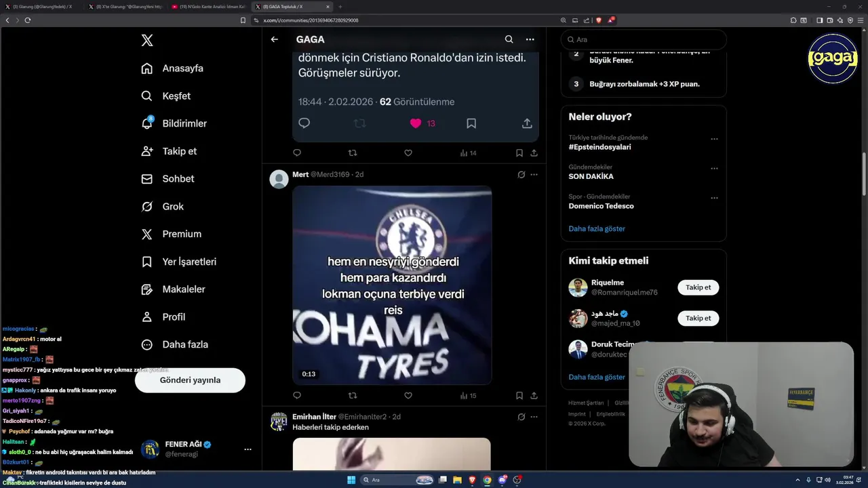Open #Epsteindosyalari trend
Viewport: 868px width, 488px height.
click(599, 147)
